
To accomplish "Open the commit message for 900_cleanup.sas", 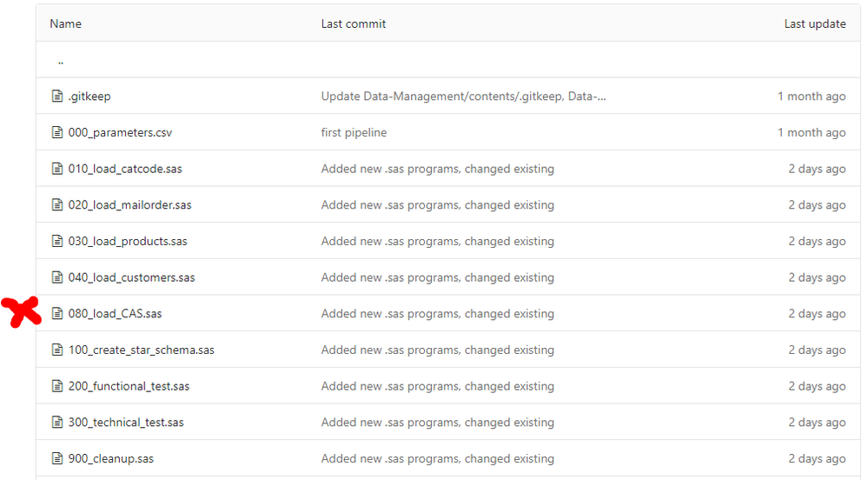I will pyautogui.click(x=437, y=459).
